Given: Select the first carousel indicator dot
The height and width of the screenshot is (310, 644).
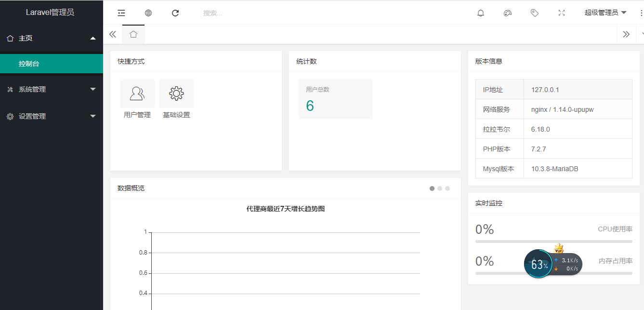Looking at the screenshot, I should coord(432,189).
